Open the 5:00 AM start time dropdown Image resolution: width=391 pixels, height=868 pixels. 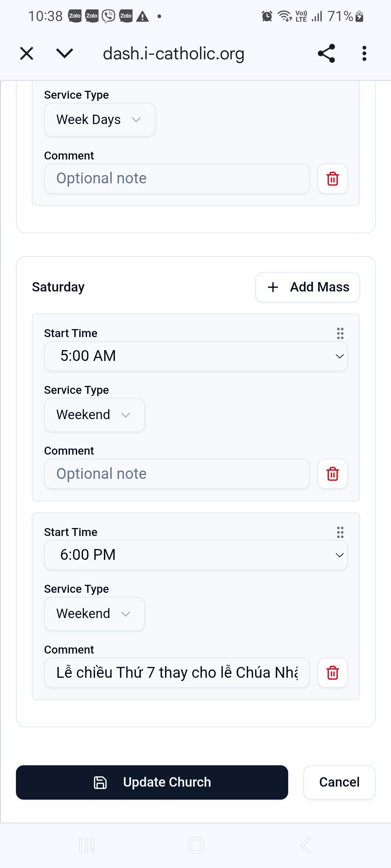195,356
